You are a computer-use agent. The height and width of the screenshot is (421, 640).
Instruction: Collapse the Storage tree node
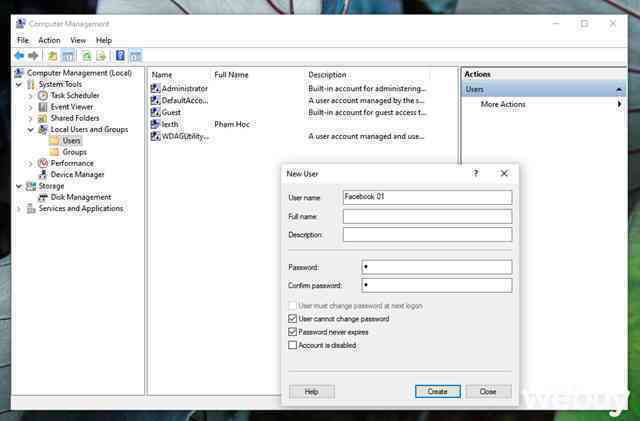pyautogui.click(x=19, y=186)
